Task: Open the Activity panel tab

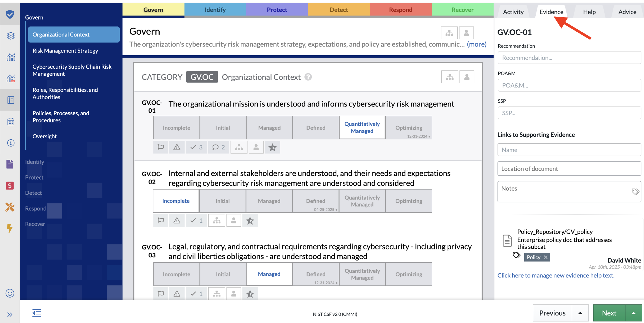Action: [513, 12]
